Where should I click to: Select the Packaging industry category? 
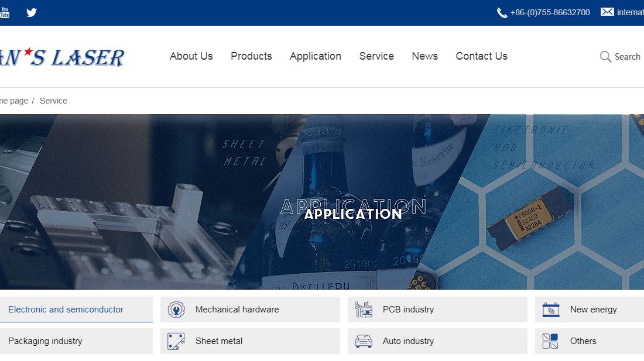pos(76,341)
